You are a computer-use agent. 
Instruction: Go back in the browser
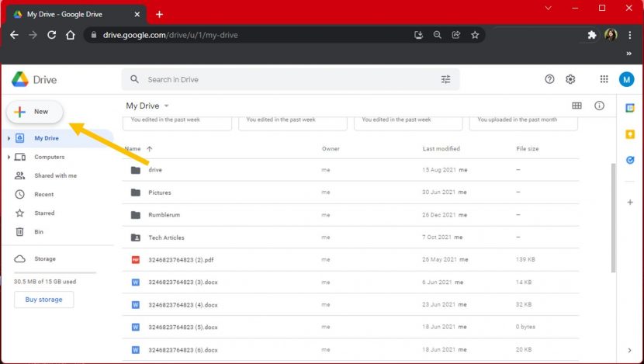[15, 35]
